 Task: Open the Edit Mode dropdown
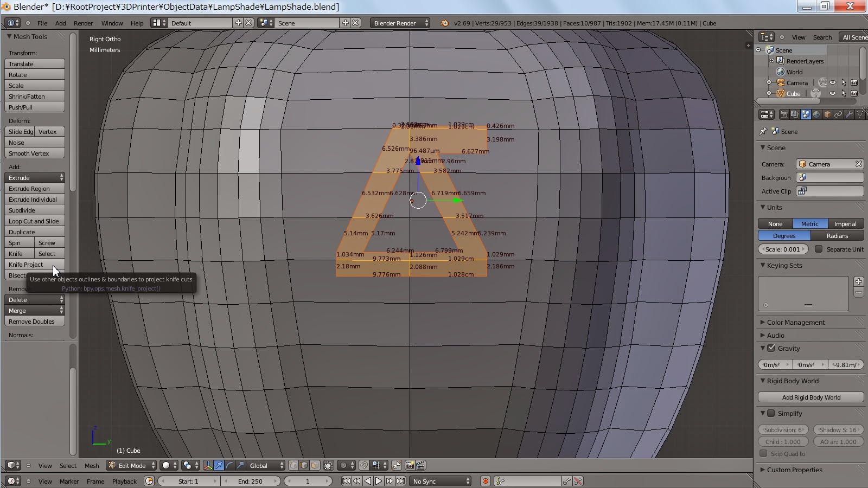point(132,466)
